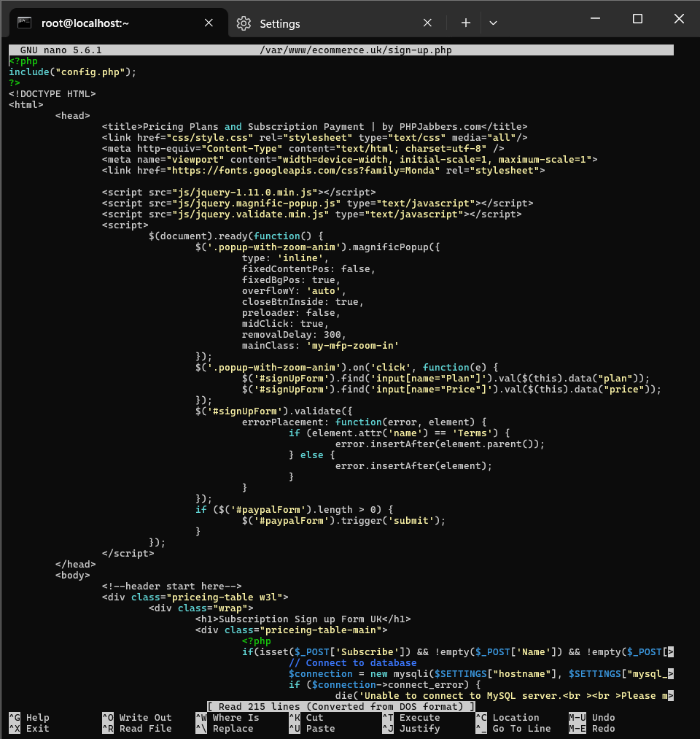Click the jquery.validate.min.js script line

click(312, 214)
